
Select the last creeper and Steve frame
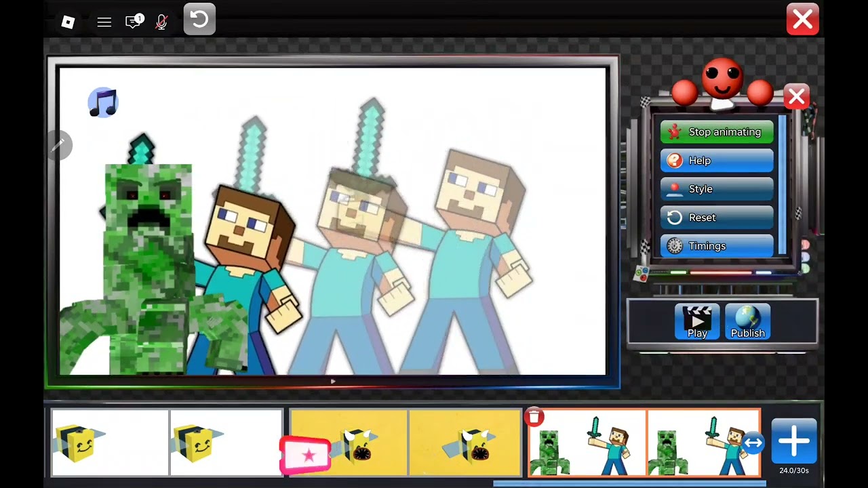(704, 443)
